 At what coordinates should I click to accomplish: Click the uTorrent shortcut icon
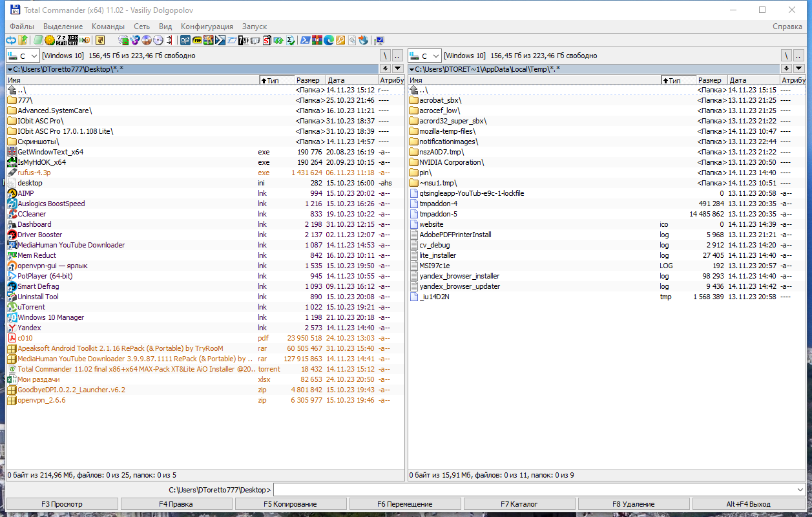coord(12,307)
